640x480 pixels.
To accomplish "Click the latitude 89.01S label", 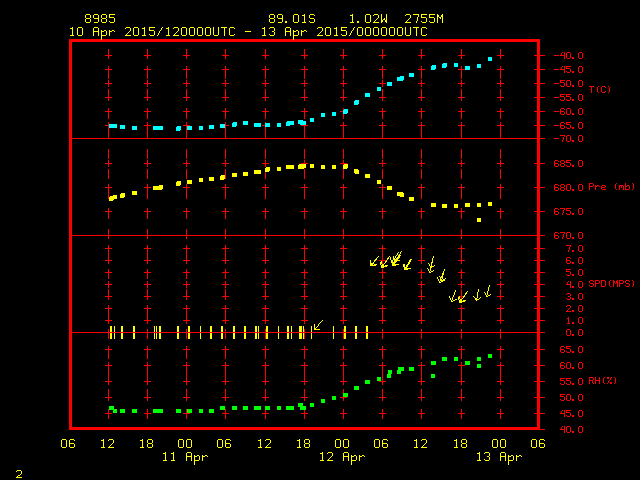I will click(292, 19).
